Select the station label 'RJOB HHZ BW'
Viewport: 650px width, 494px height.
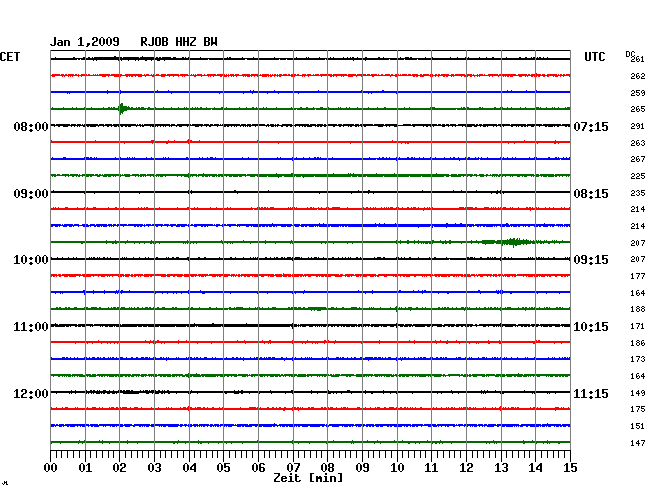179,42
